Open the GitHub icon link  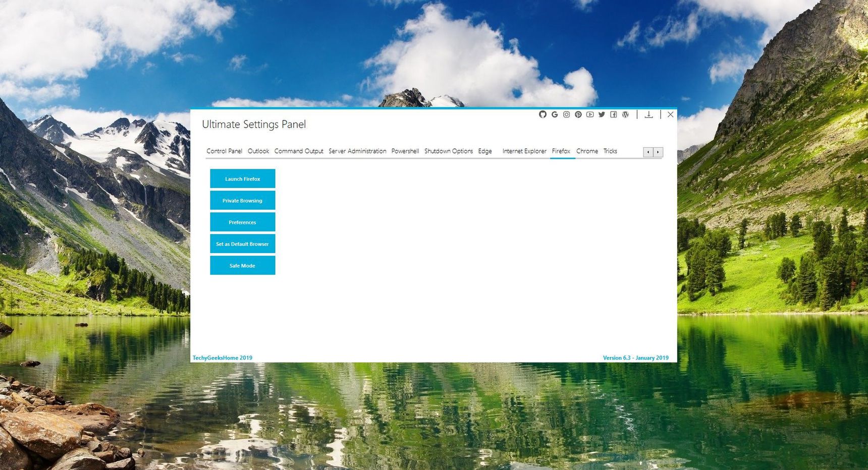[542, 114]
